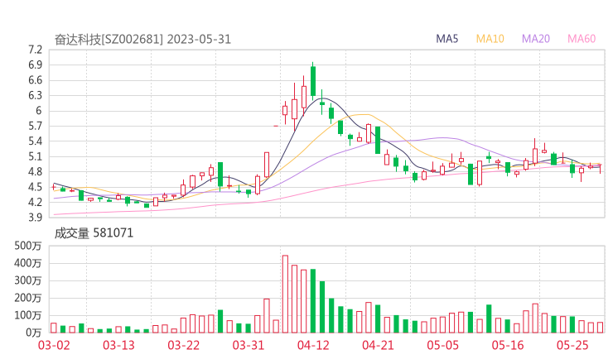
Task: Click the 500万 volume axis label
Action: pos(28,246)
